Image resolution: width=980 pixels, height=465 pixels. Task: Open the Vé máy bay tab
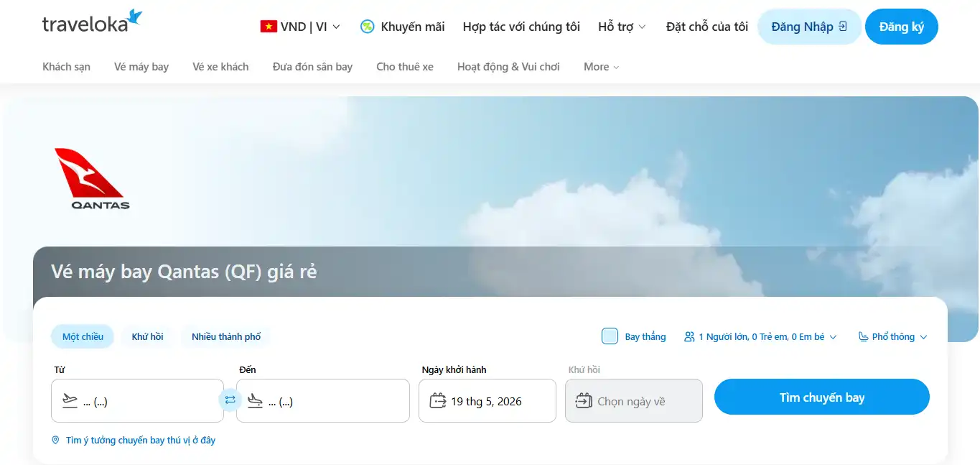(x=141, y=67)
